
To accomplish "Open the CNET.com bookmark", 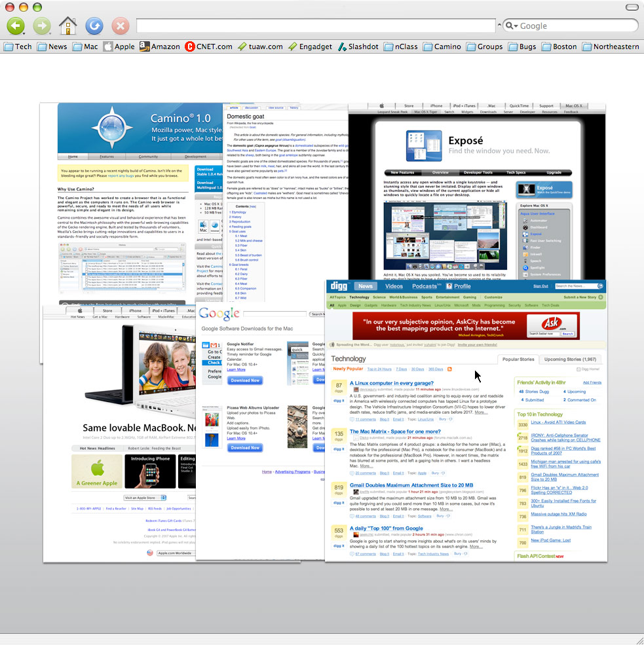I will click(x=208, y=46).
